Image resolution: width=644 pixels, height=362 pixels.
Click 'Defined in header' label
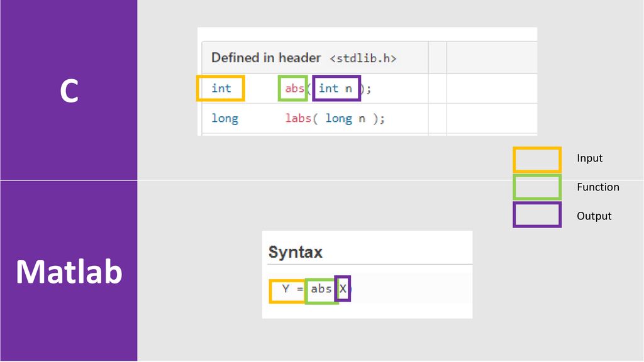266,58
